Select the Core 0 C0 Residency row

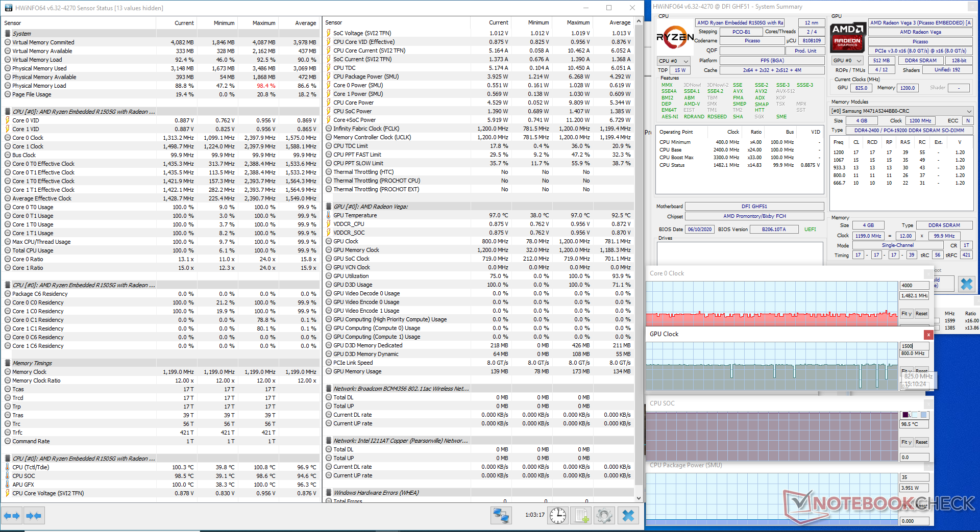coord(160,302)
